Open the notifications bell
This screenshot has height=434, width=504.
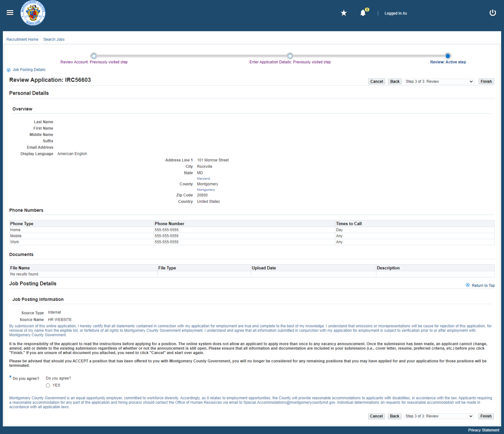tap(363, 13)
